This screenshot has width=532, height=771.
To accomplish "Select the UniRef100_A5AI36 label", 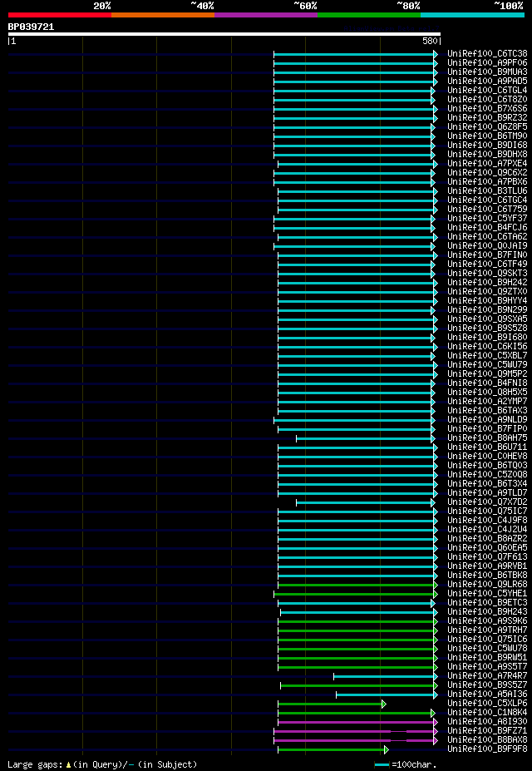I will pos(487,694).
